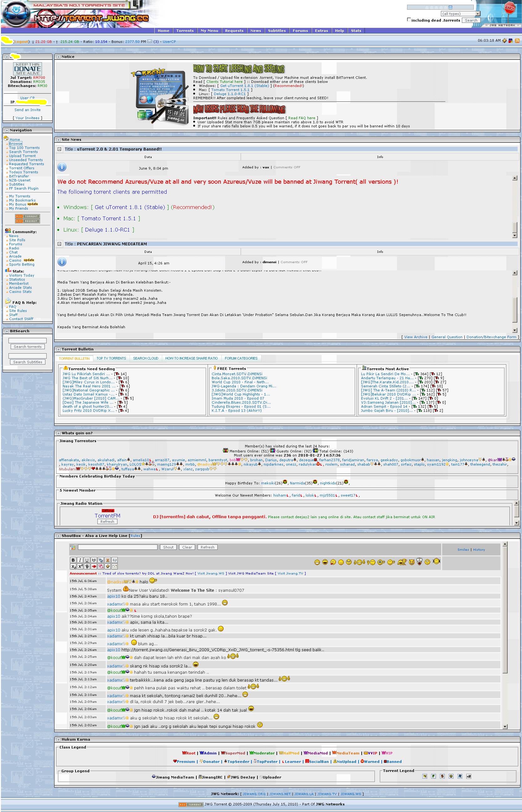The image size is (522, 812).
Task: Click the Shout button
Action: coord(168,547)
